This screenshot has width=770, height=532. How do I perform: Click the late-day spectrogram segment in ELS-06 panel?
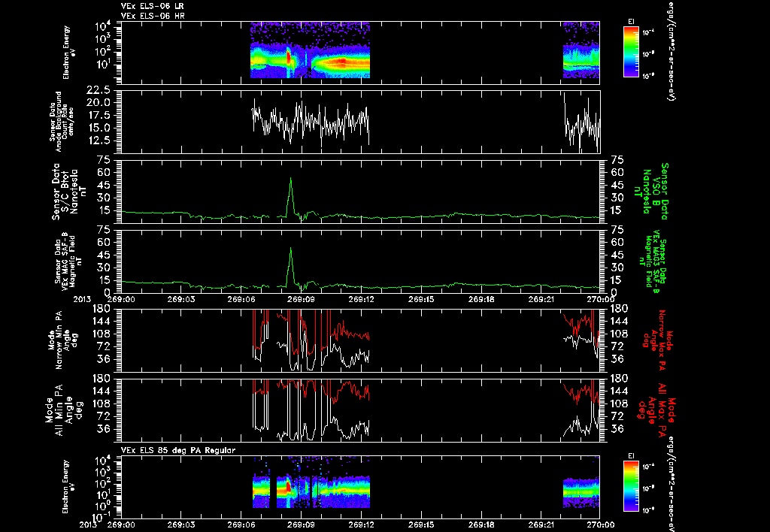point(581,50)
